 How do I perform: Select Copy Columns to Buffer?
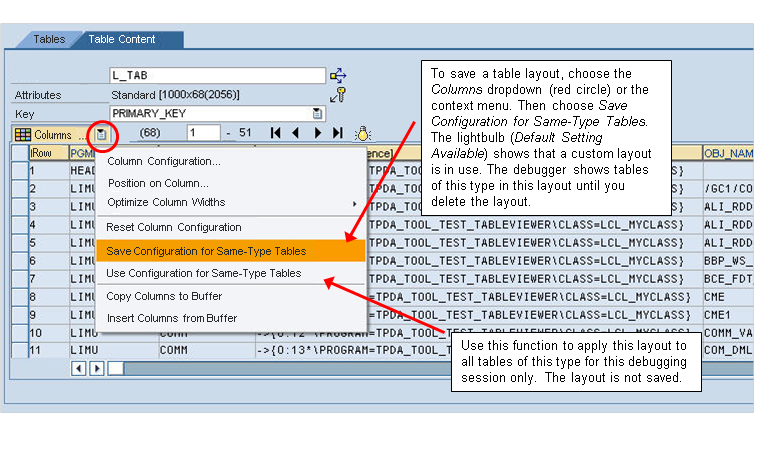[164, 296]
